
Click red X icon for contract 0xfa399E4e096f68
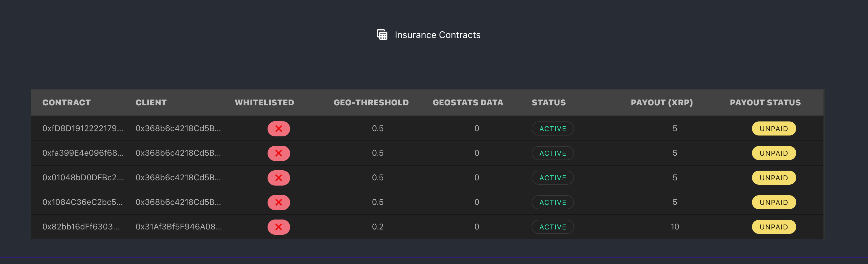[278, 153]
